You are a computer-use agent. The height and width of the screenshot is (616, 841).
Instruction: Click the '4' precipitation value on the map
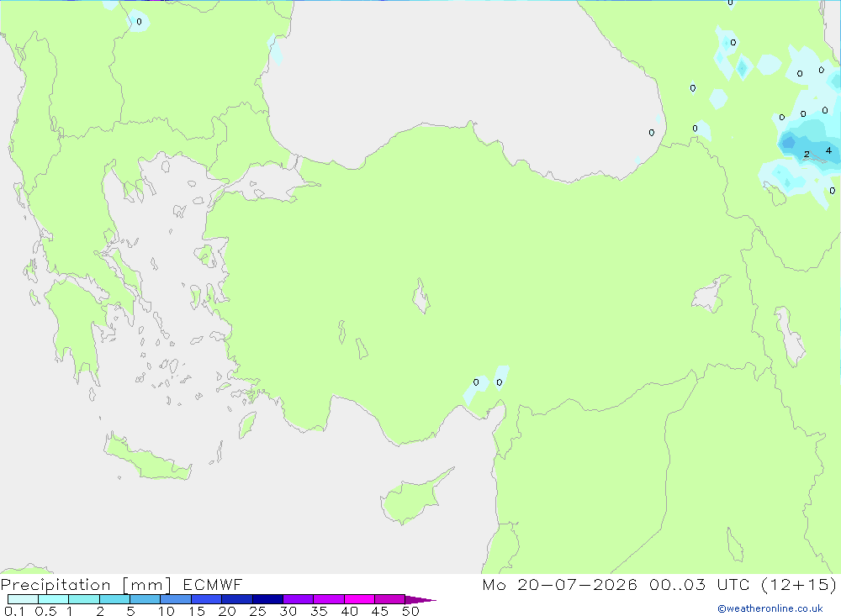click(828, 150)
